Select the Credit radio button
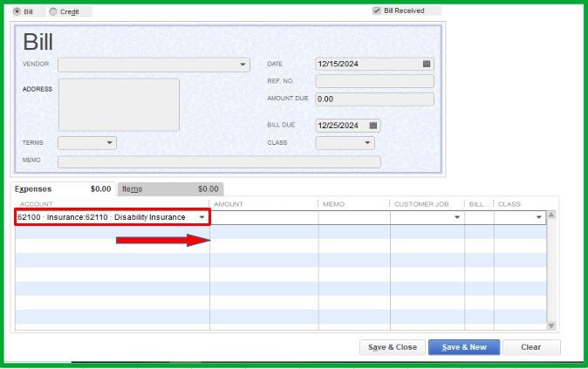The height and width of the screenshot is (369, 588). pos(53,11)
